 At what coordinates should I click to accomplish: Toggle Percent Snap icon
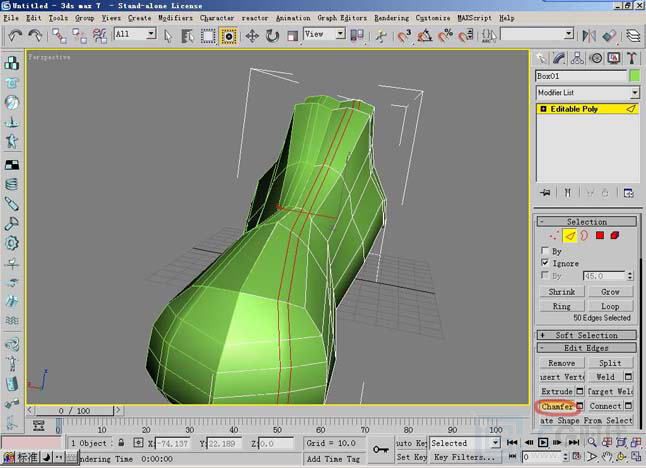(445, 36)
